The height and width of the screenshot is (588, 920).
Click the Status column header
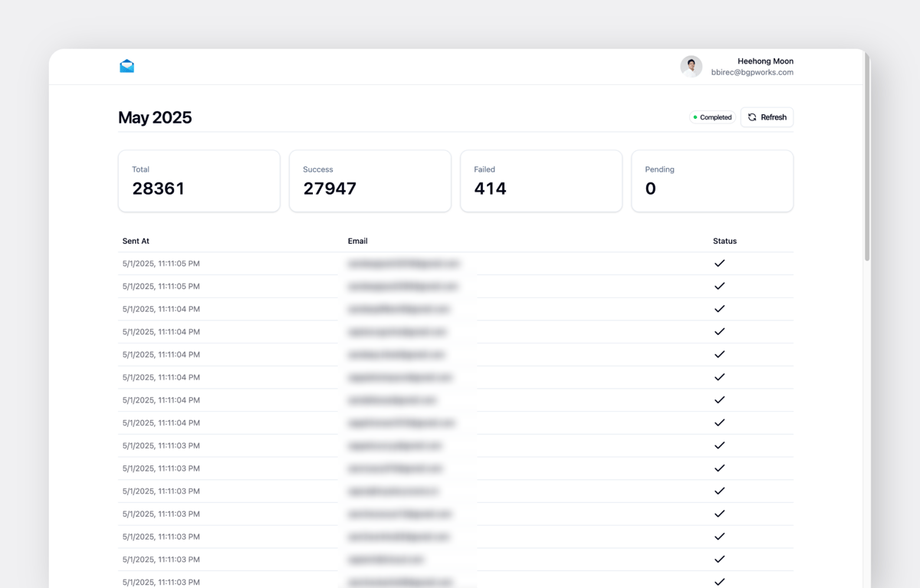pos(724,241)
